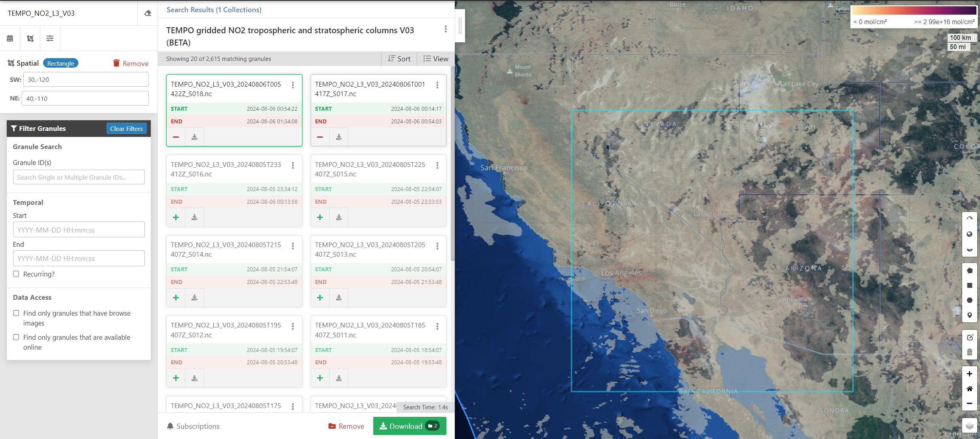Toggle the Recurring checkbox
The image size is (980, 439).
16,274
